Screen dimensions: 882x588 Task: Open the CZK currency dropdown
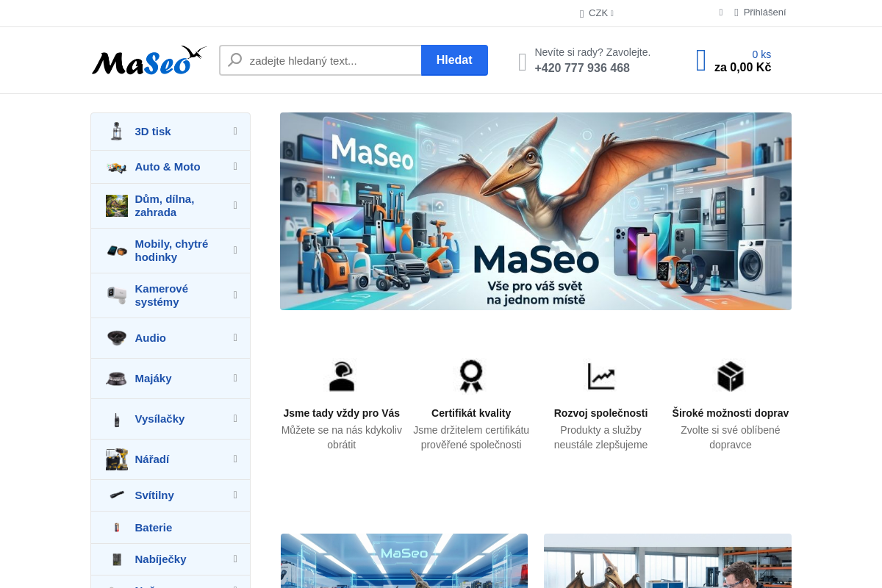click(597, 13)
